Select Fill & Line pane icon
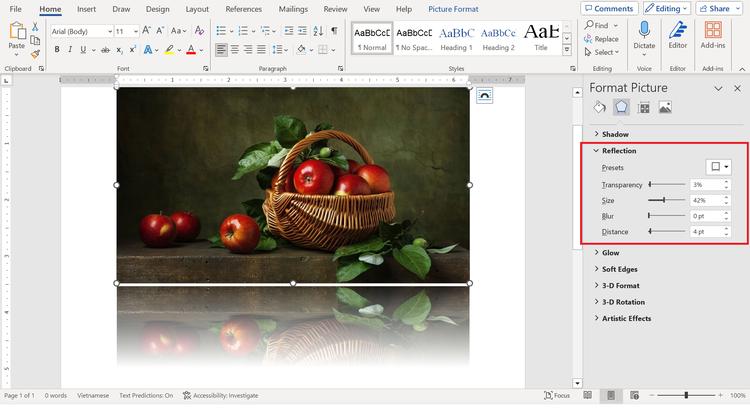 [x=599, y=108]
